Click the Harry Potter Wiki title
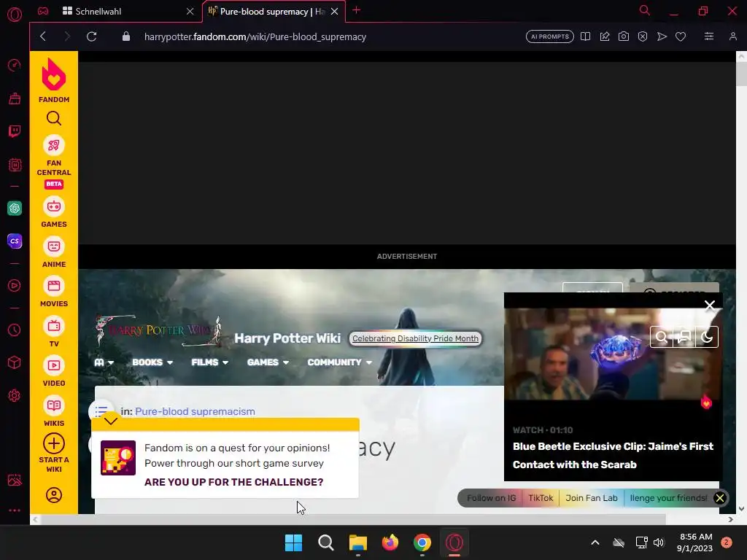Screen dimensions: 747x560 point(287,338)
